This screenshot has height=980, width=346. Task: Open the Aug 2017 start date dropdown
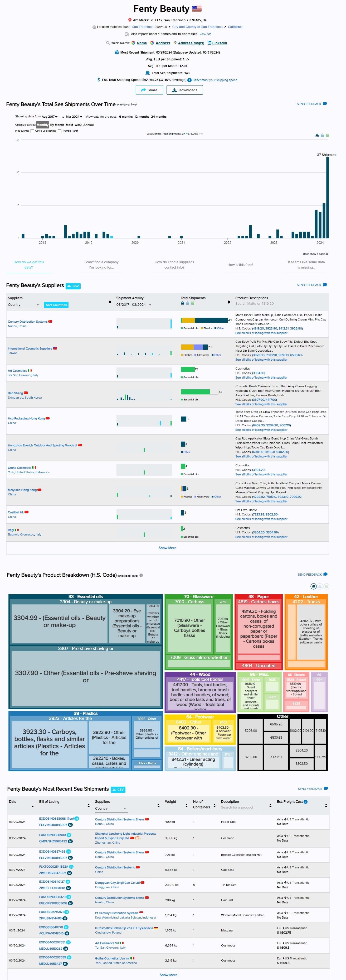[50, 117]
